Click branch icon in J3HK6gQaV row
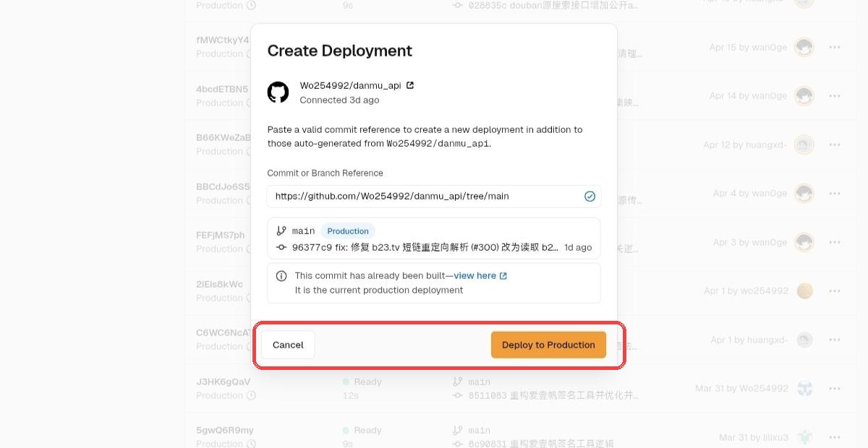The image size is (868, 448). [x=457, y=382]
